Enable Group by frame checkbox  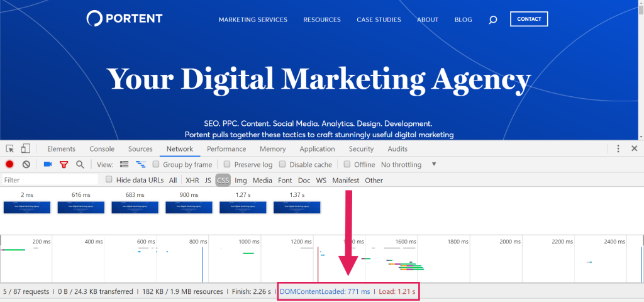click(156, 164)
